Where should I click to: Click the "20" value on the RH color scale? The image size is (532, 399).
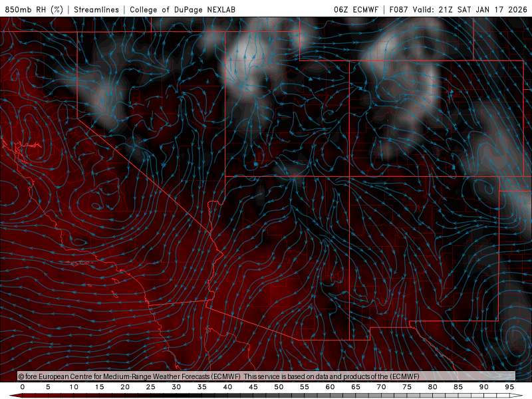pos(125,387)
